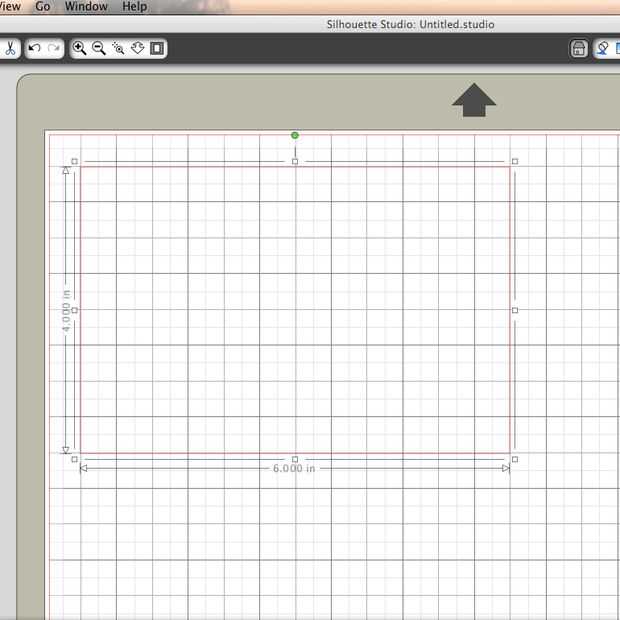This screenshot has height=620, width=620.
Task: Click the greyed-out Redo arrow
Action: pos(54,48)
